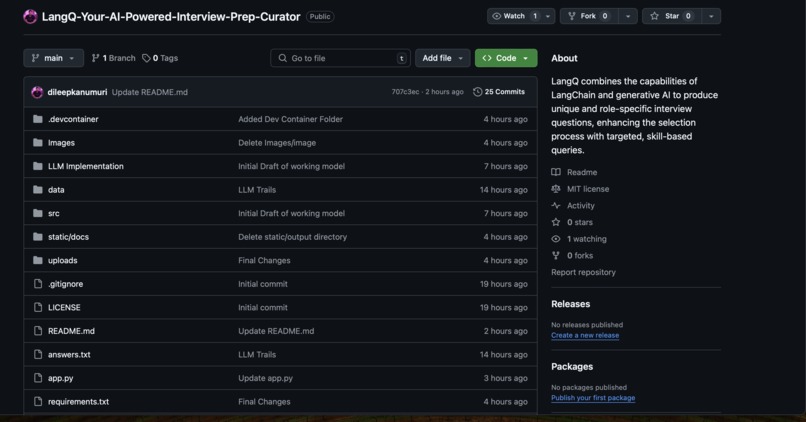Click the watching eye icon in About
The width and height of the screenshot is (806, 422).
click(x=556, y=239)
